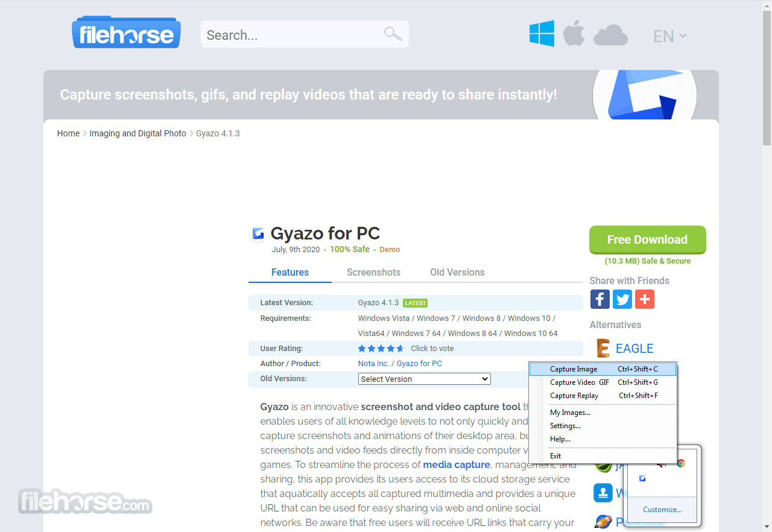Viewport: 772px width, 532px height.
Task: Go to the Home breadcrumb
Action: pos(68,133)
